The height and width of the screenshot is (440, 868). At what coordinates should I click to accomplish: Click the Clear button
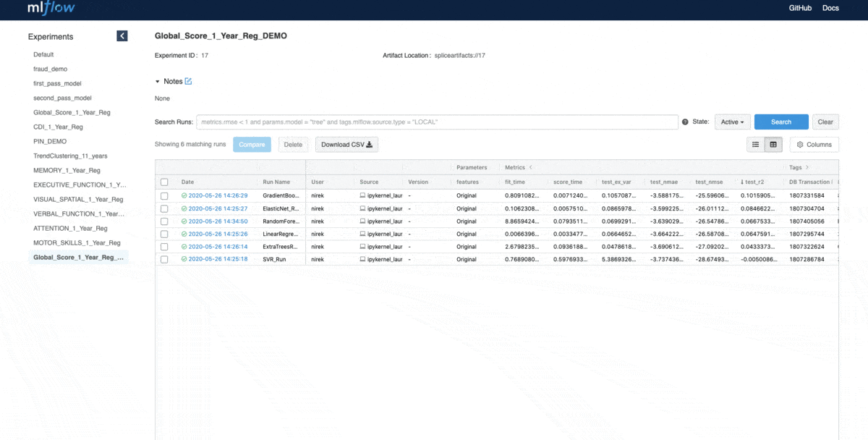(x=826, y=122)
